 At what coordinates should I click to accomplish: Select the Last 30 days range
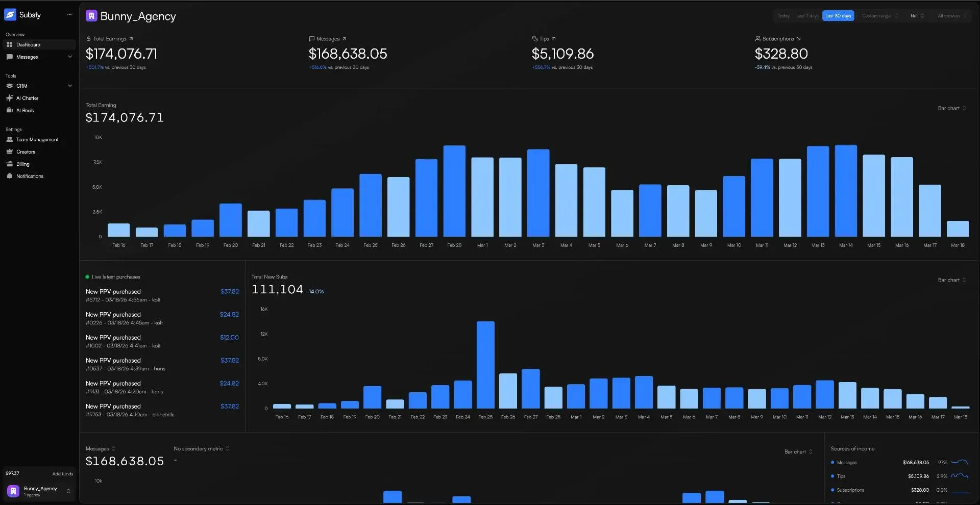(x=838, y=16)
